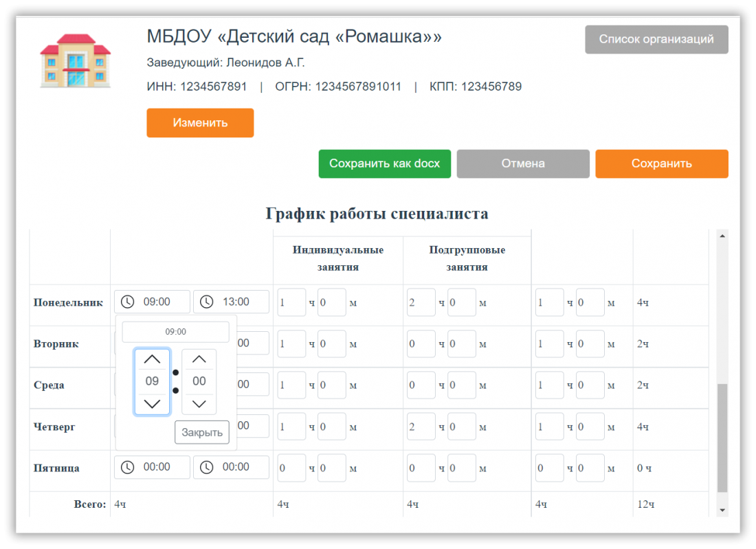Click Изменить to edit organization

pyautogui.click(x=200, y=123)
